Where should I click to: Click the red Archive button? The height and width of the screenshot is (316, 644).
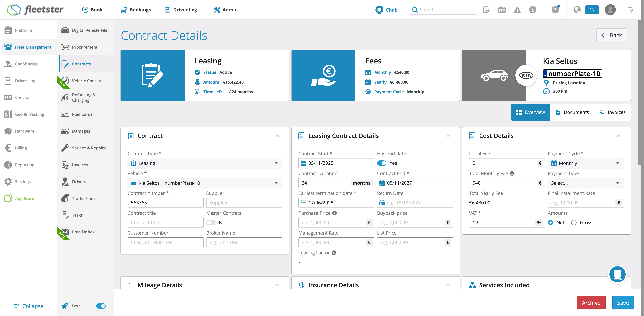click(591, 303)
